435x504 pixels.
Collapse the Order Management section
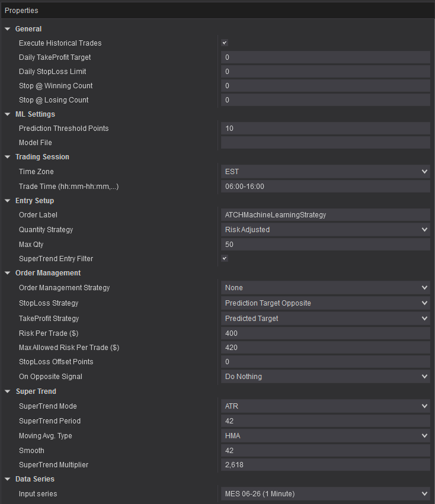click(x=7, y=272)
